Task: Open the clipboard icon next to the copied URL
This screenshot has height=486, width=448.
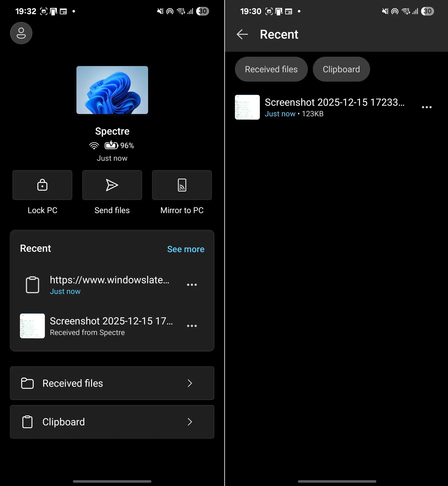Action: point(32,285)
